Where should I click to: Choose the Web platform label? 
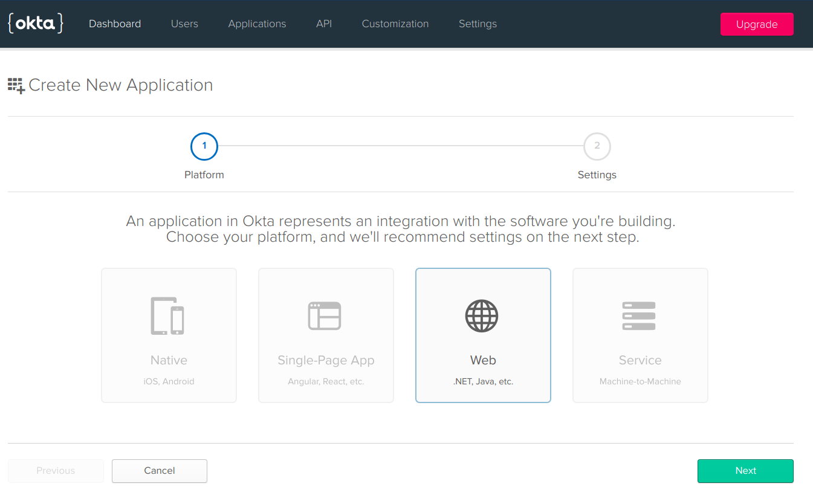coord(483,360)
